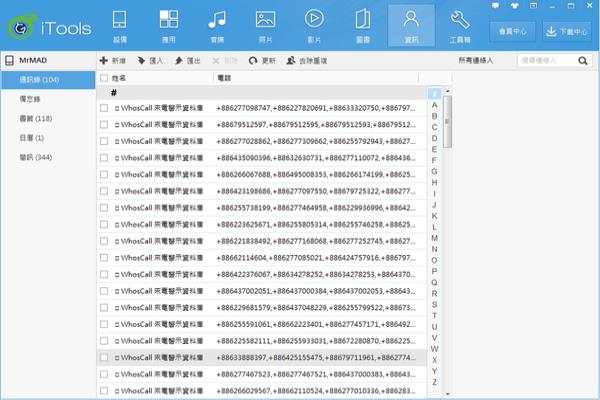This screenshot has width=600, height=400.
Task: Open the Videos tab with the play icon
Action: pos(314,26)
